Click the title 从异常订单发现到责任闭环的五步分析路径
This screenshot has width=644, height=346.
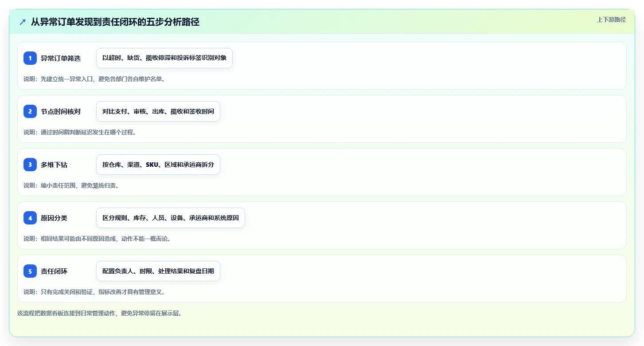point(115,22)
